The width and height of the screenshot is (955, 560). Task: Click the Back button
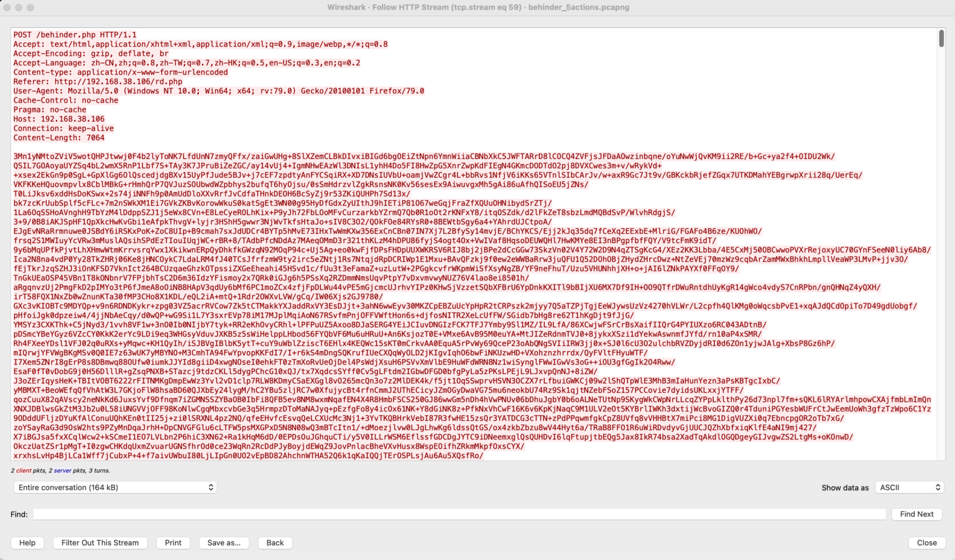[x=275, y=543]
